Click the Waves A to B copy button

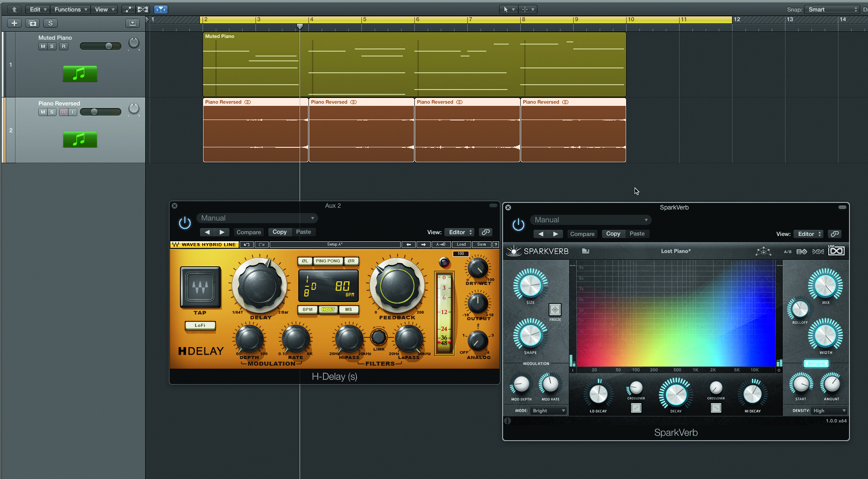441,244
